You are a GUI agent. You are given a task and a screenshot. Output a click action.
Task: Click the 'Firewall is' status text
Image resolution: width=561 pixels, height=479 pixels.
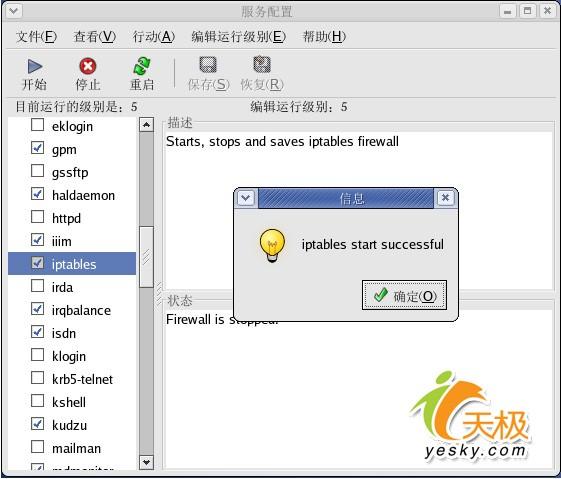195,319
